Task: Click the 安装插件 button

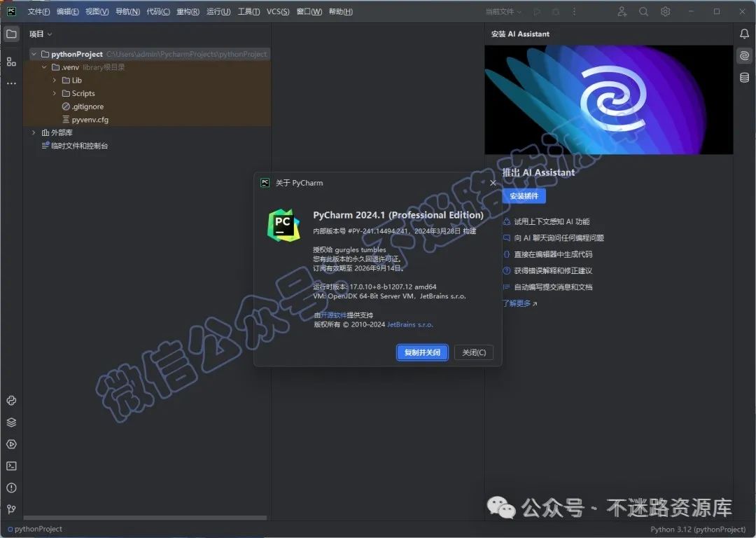Action: [x=524, y=196]
